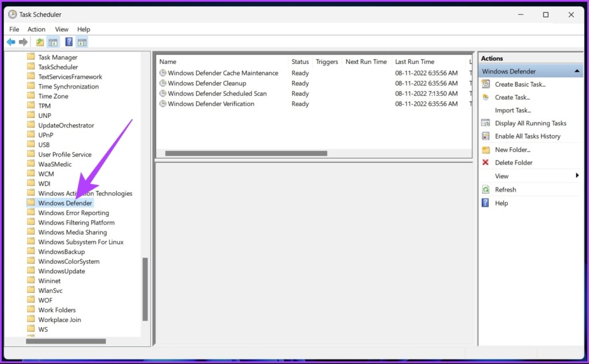Select User Profile Service folder
Screen dimensions: 589x364
[64, 154]
